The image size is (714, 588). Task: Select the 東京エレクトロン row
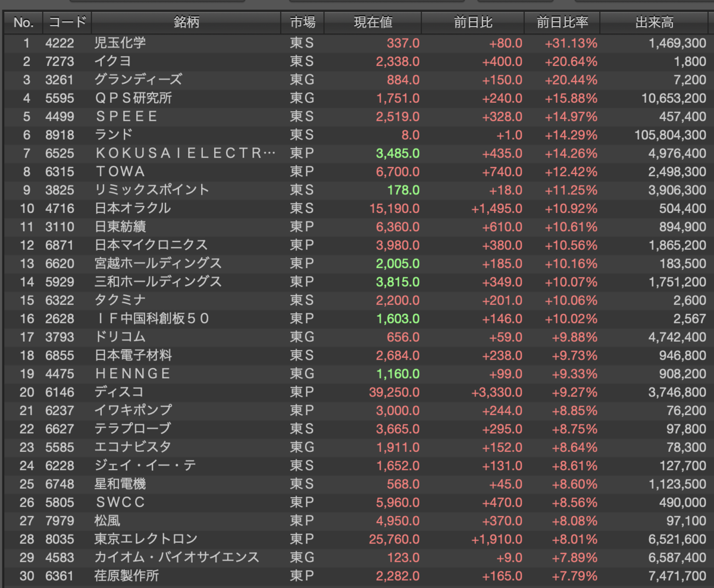[x=357, y=540]
